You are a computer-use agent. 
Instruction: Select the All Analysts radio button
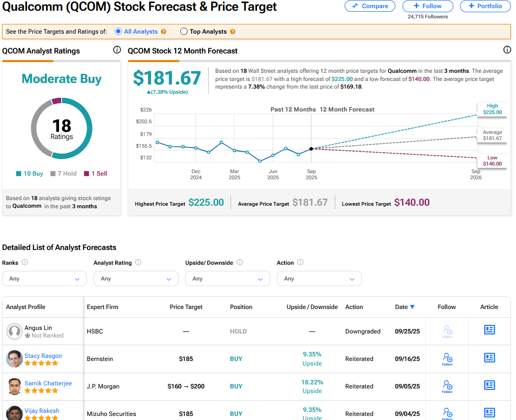pos(118,32)
